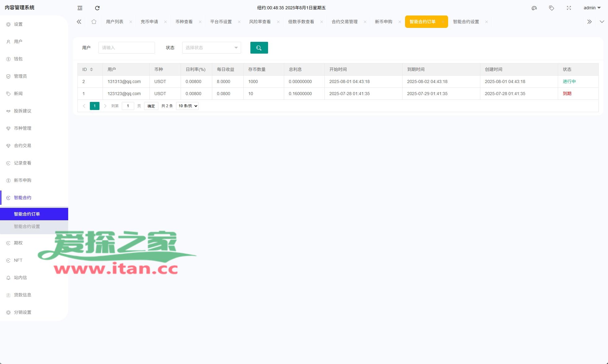Open the 选择状态 status dropdown
608x364 pixels.
click(x=211, y=48)
